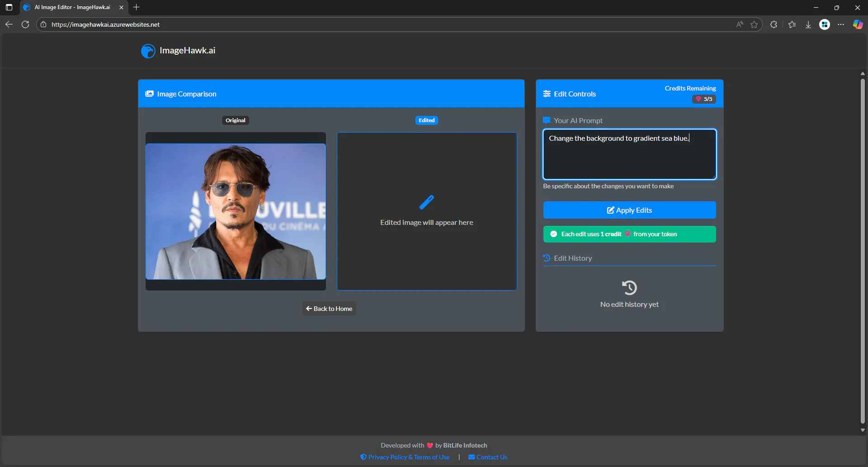The height and width of the screenshot is (467, 868).
Task: Add page to favorites star icon
Action: click(x=754, y=24)
